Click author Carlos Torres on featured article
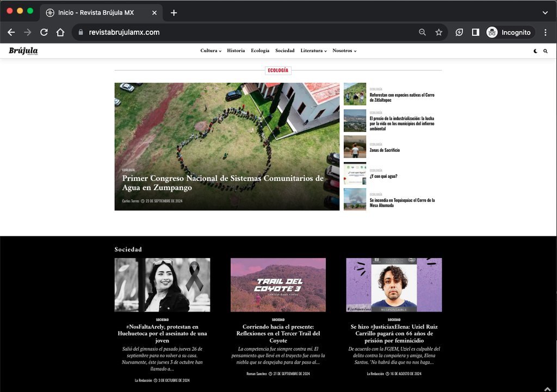 click(131, 201)
